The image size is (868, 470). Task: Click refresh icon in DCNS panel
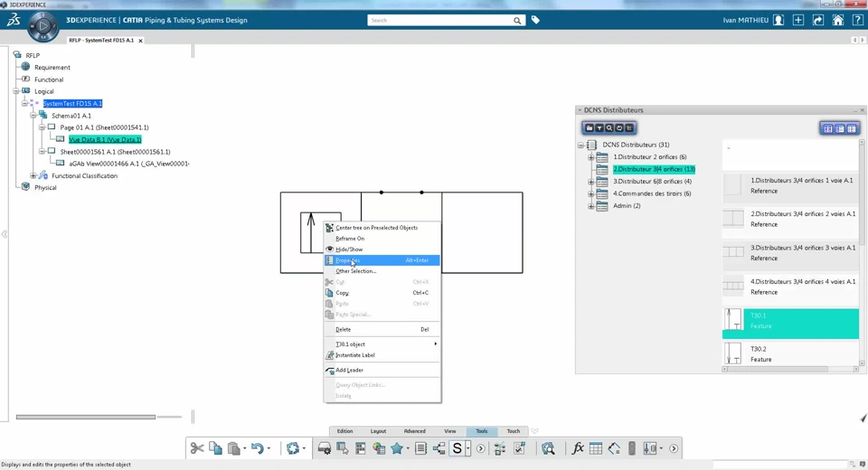(619, 127)
